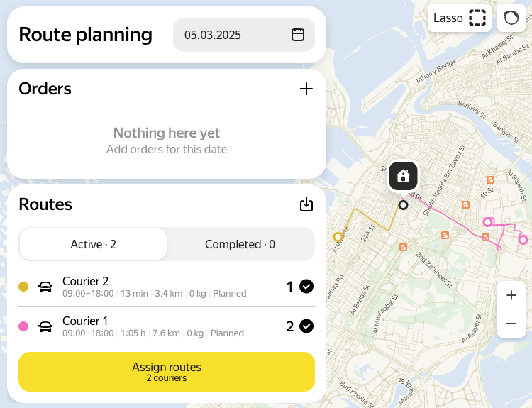Click the pink Courier 1 color dot
Image resolution: width=532 pixels, height=408 pixels.
(23, 326)
